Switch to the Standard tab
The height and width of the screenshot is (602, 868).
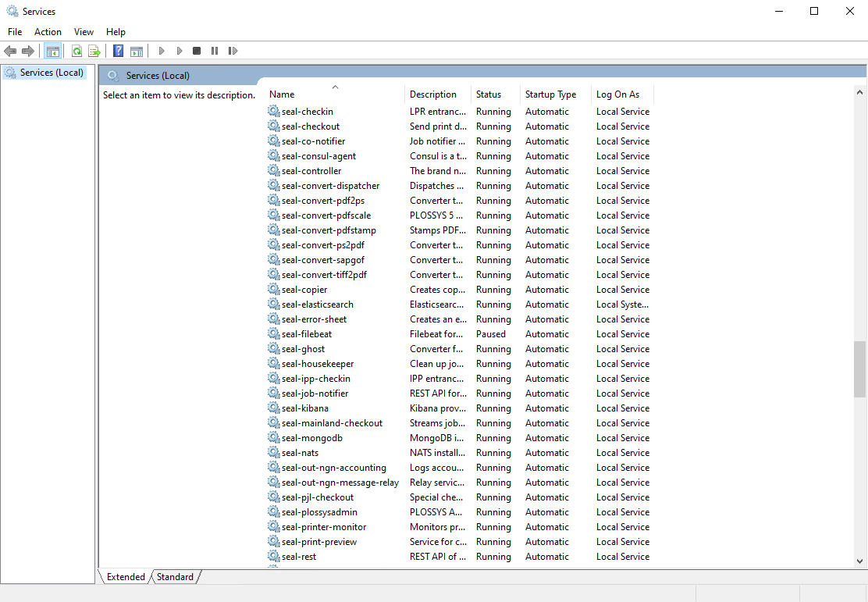point(175,576)
